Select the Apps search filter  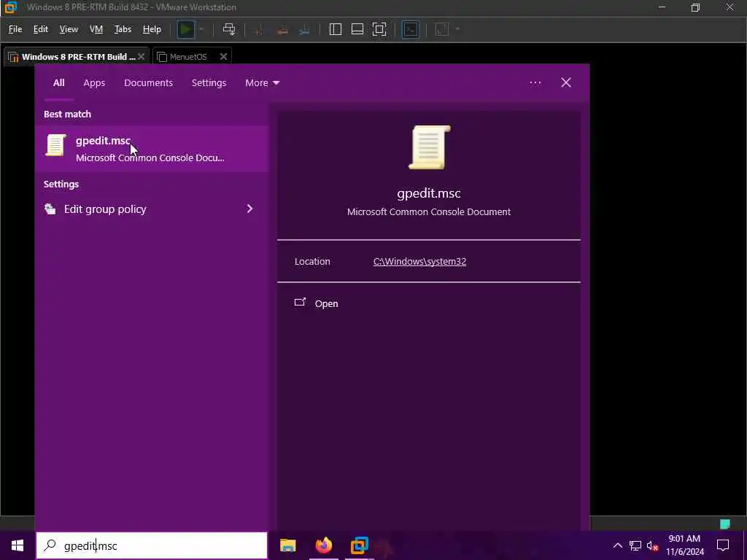[94, 83]
